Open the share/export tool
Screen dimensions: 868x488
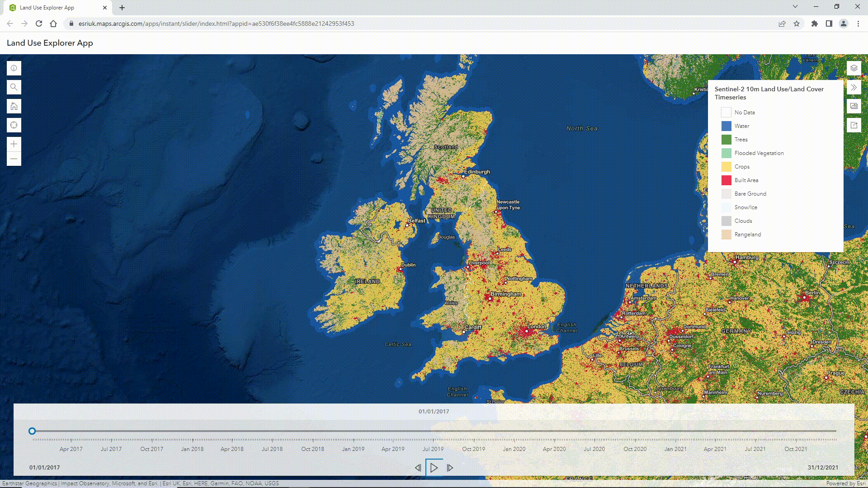pos(854,125)
